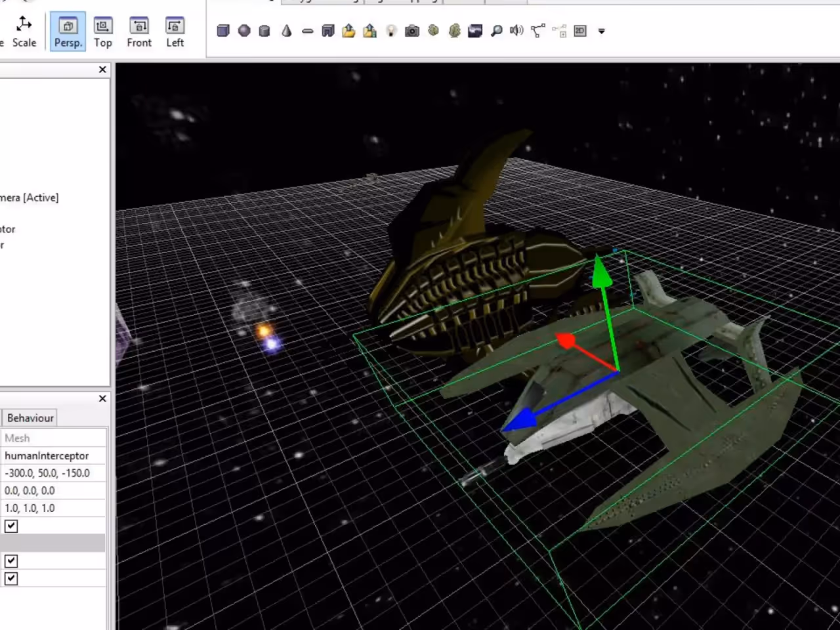Grab the blue Z-axis gizmo arrow
The image size is (840, 630).
(x=518, y=421)
